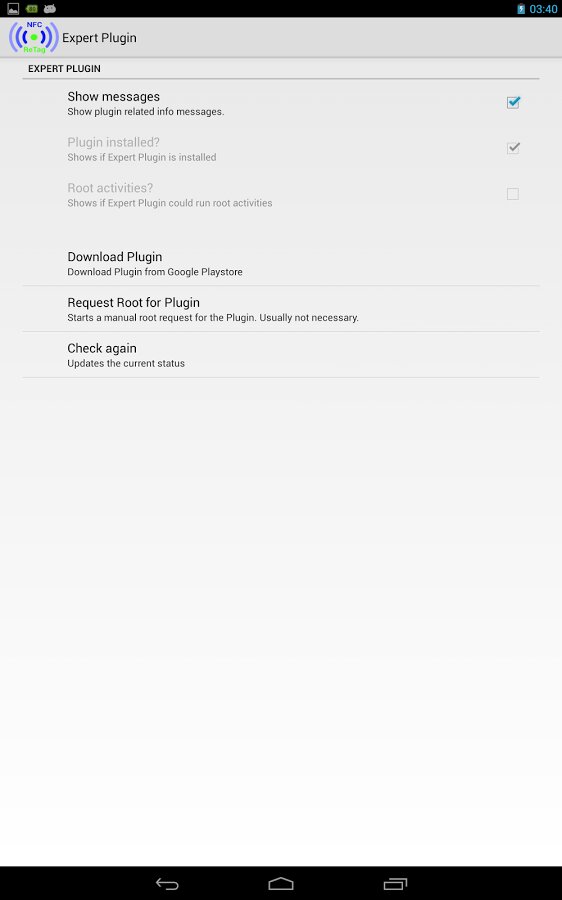Tap the NFC ReTag app icon
The width and height of the screenshot is (562, 900).
pyautogui.click(x=33, y=37)
